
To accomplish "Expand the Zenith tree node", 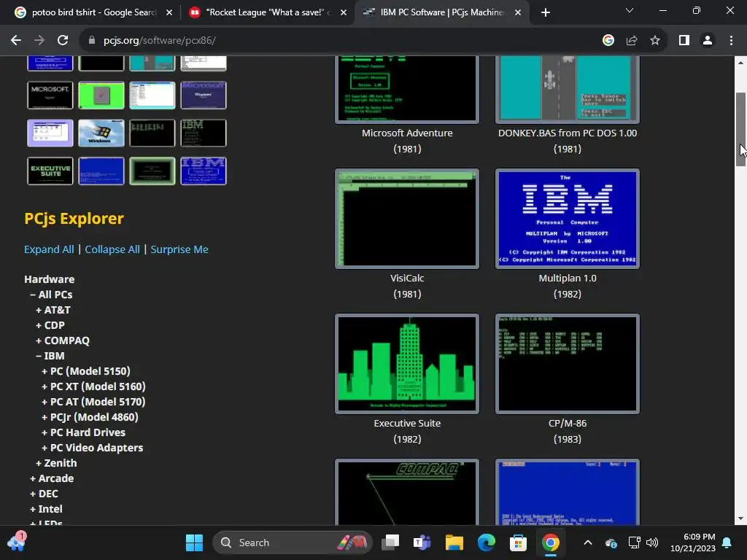I will point(56,462).
